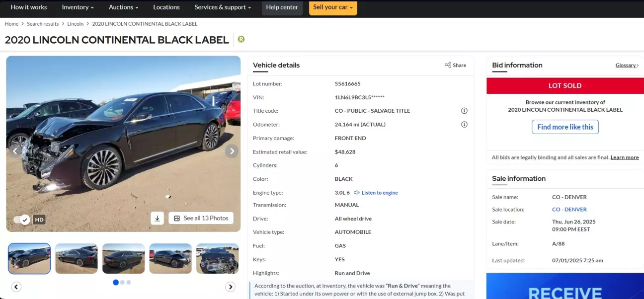The image size is (644, 299).
Task: Select the rear view car thumbnail
Action: coord(123,258)
